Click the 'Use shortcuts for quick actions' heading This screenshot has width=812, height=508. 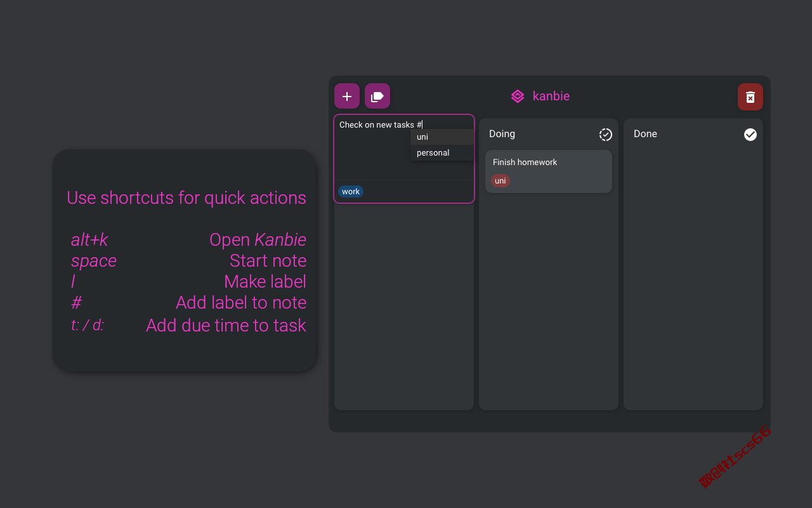click(x=187, y=198)
